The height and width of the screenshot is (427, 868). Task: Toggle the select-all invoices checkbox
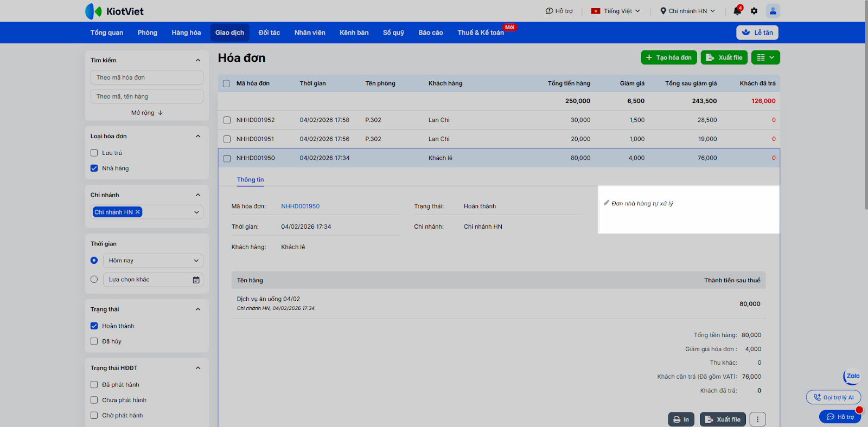coord(227,83)
